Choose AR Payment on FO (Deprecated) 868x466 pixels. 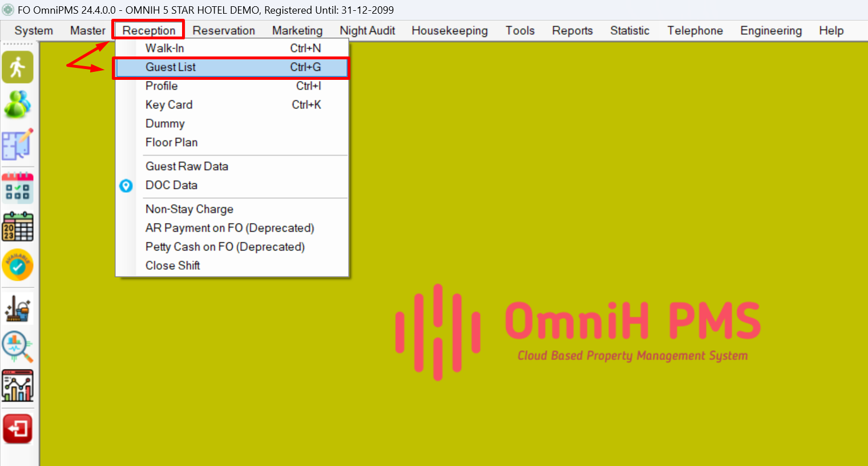232,228
